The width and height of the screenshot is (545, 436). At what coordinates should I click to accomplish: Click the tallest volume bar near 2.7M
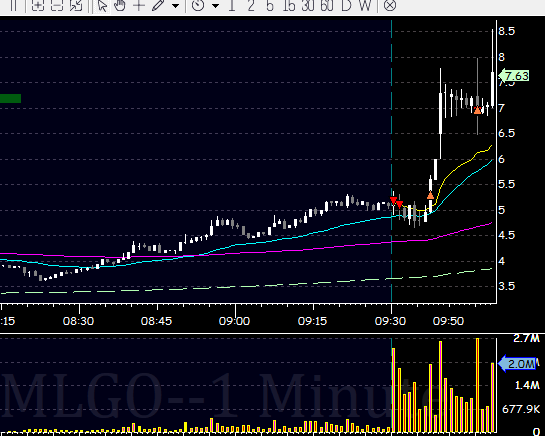(478, 385)
